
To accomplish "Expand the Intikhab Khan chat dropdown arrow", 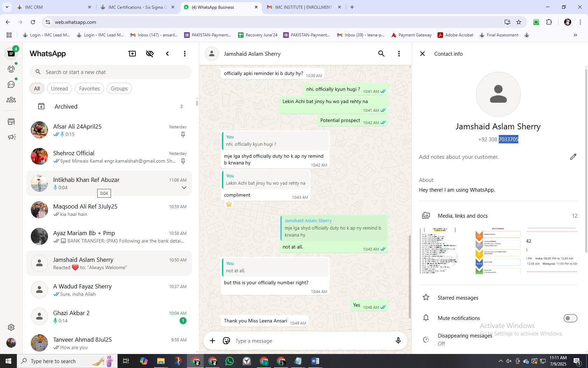I will pyautogui.click(x=184, y=188).
